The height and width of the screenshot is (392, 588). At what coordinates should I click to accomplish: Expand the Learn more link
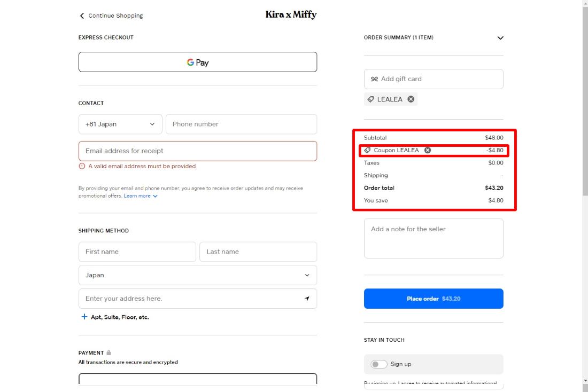tap(137, 196)
